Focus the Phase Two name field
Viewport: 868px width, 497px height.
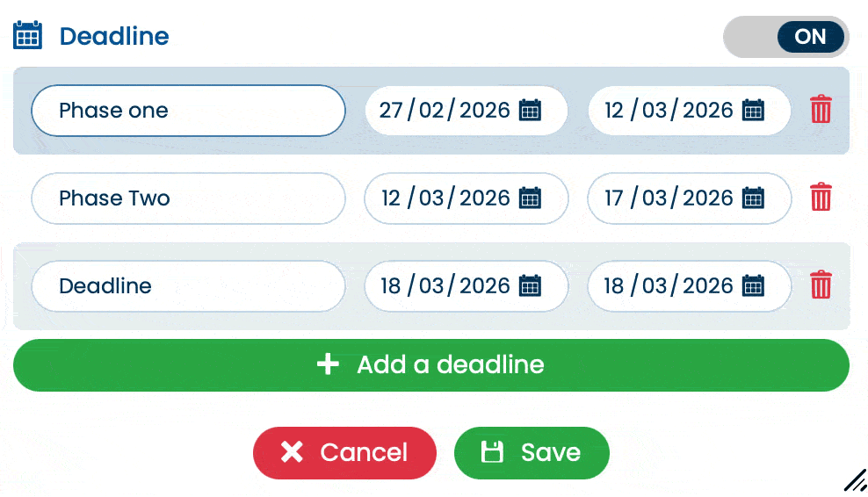coord(188,198)
